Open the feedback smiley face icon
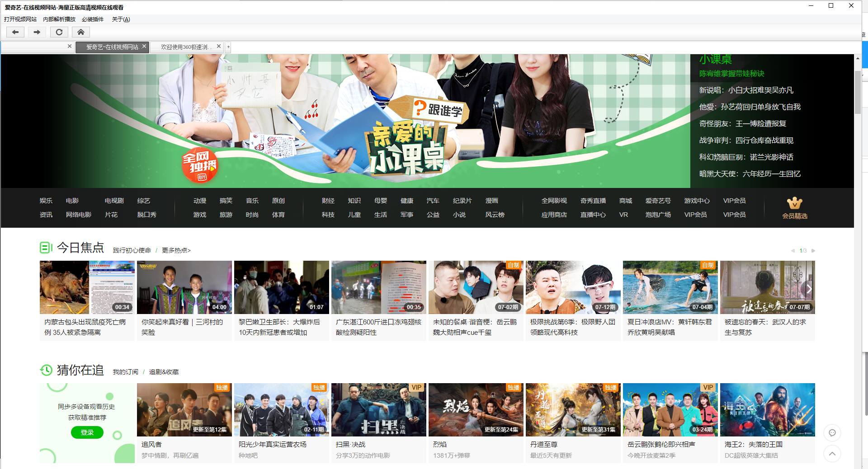868x469 pixels. [832, 433]
